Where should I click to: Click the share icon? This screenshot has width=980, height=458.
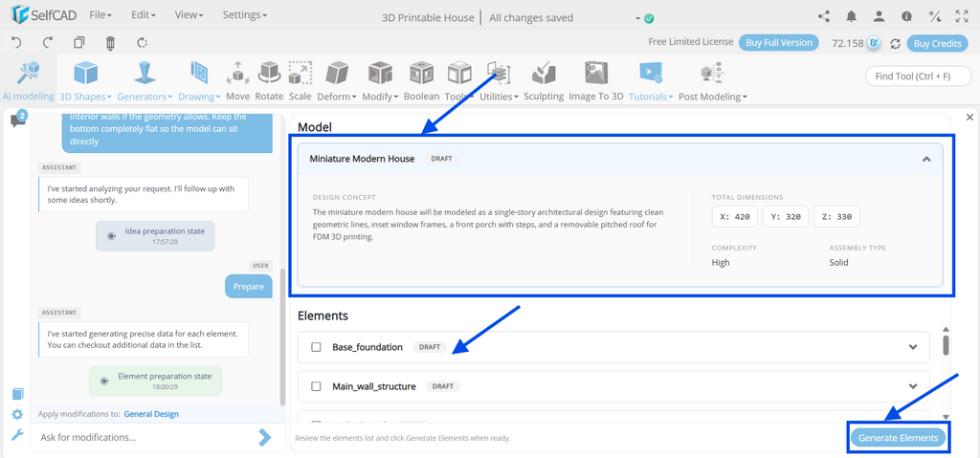[x=824, y=17]
